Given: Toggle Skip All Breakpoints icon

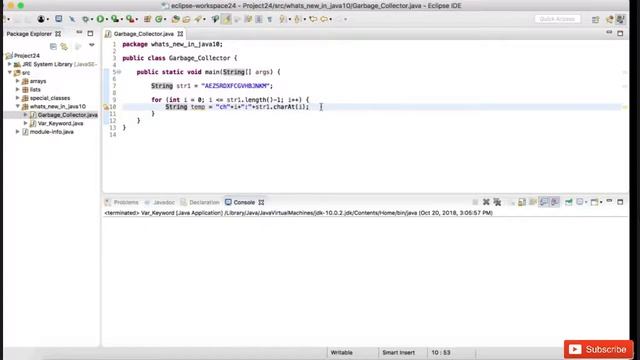Looking at the screenshot, I should coord(72,19).
